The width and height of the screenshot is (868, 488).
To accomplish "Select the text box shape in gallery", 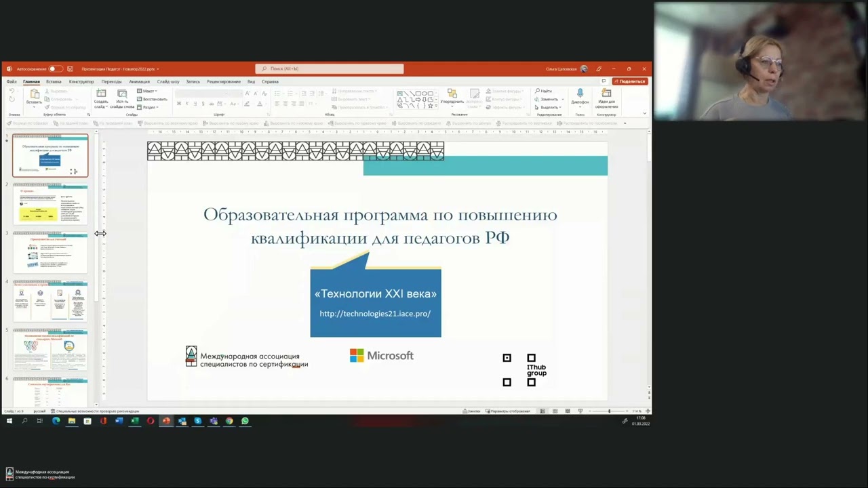I will pyautogui.click(x=400, y=94).
